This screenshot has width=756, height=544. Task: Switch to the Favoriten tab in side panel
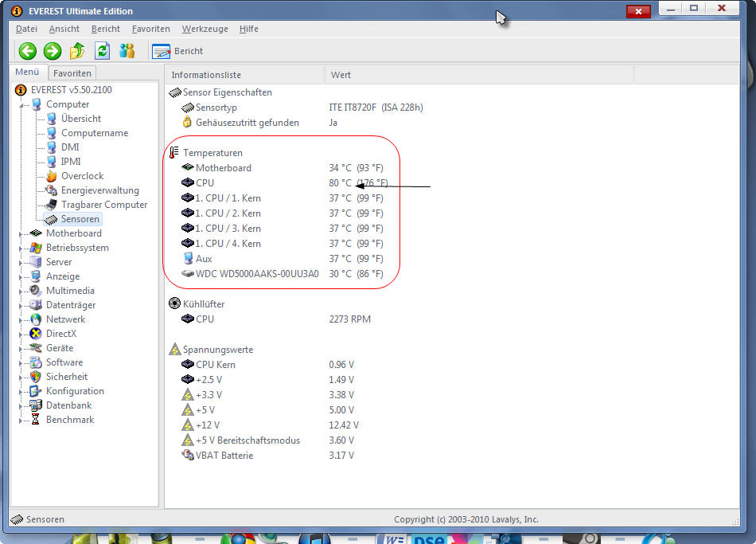72,73
